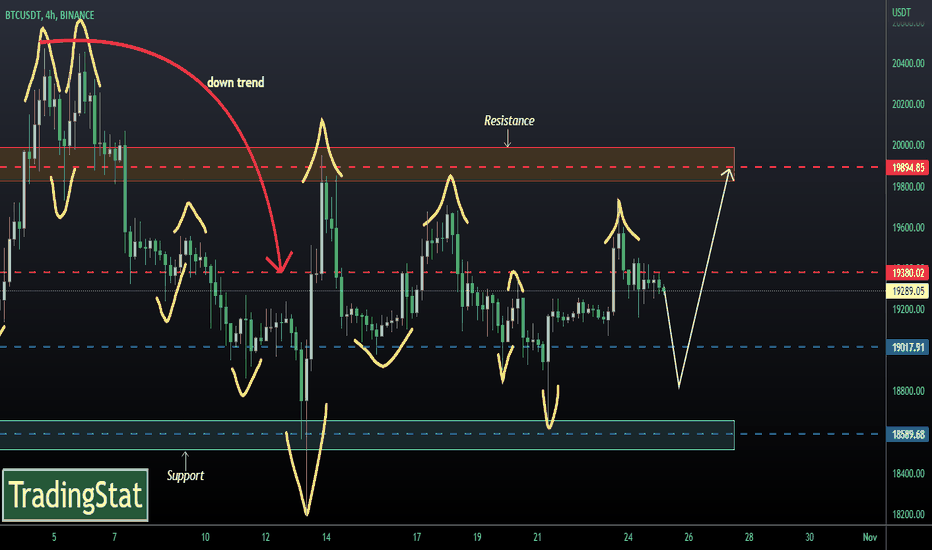Screen dimensions: 932x550
Task: Click date label 30 on time axis
Action: click(x=810, y=538)
